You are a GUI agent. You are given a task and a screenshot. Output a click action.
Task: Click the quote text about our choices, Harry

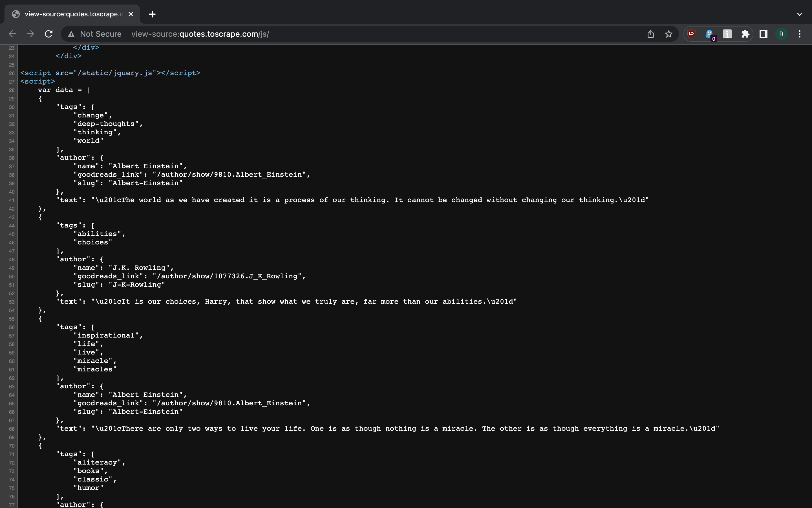coord(304,302)
